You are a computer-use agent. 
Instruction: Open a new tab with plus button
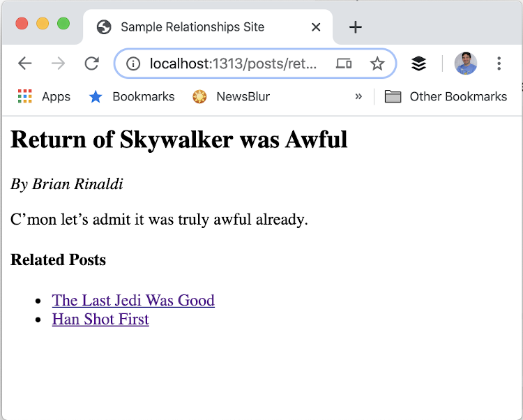click(356, 27)
